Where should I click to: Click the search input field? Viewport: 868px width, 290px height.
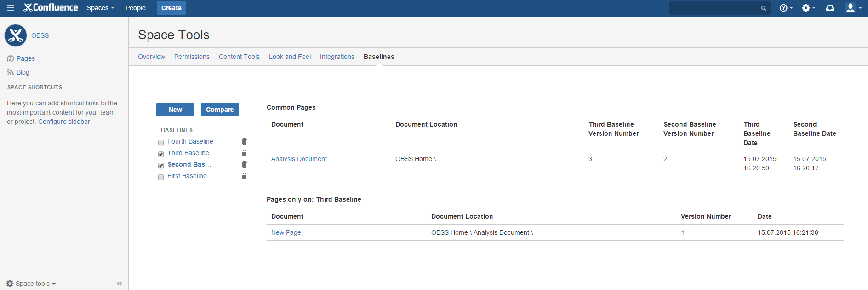pyautogui.click(x=715, y=8)
